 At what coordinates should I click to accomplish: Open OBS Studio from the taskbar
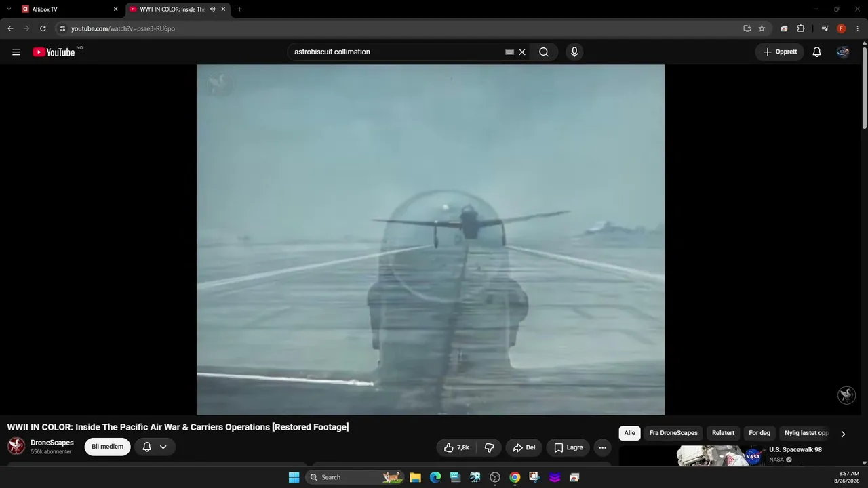[x=495, y=477]
